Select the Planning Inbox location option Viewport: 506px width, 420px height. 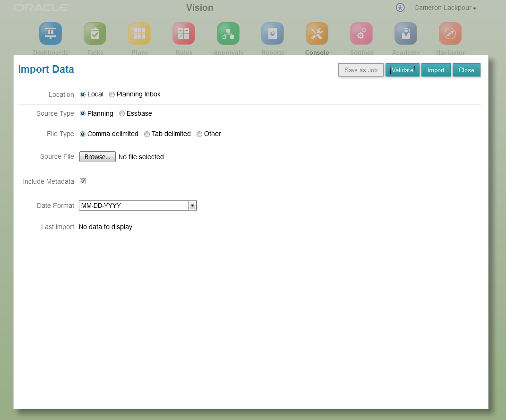[x=112, y=94]
